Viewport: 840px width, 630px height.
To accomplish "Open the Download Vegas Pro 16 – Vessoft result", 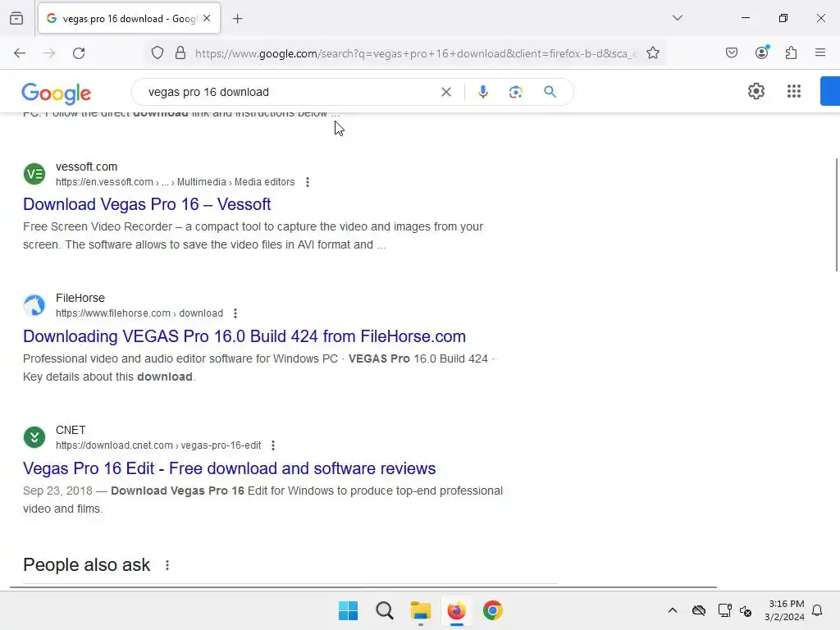I will tap(147, 204).
